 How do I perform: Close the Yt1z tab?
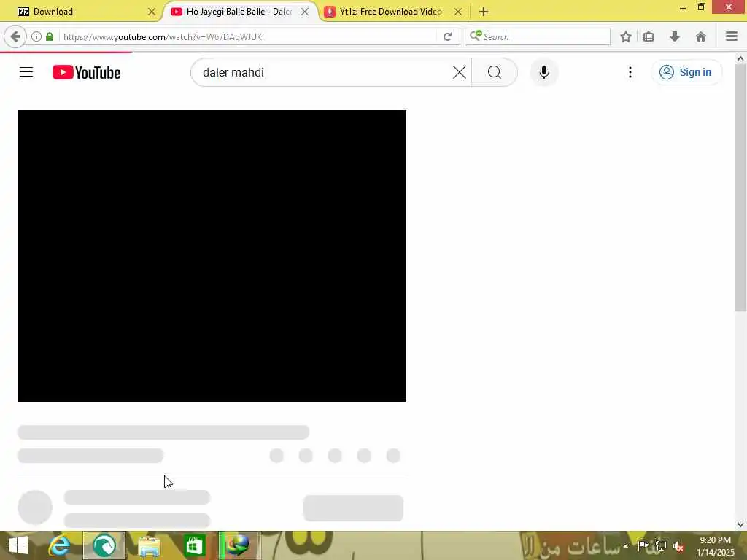click(458, 12)
